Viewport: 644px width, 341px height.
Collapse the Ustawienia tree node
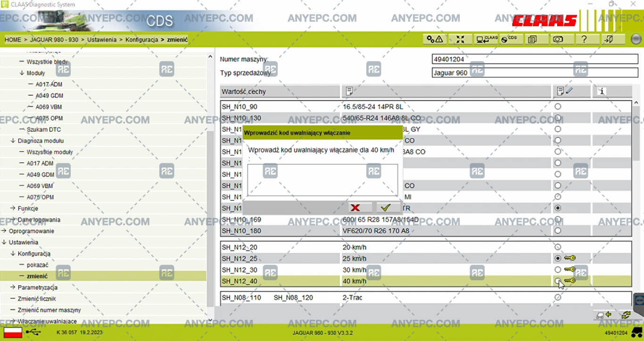click(x=4, y=242)
